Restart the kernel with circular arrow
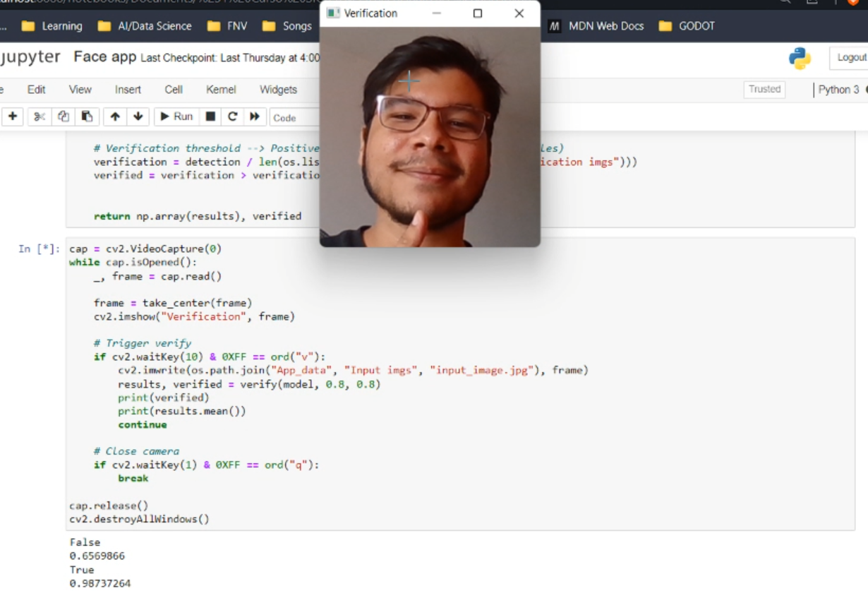The image size is (868, 591). [x=232, y=117]
